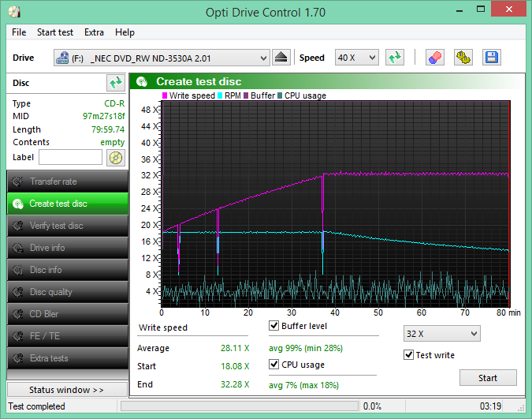
Task: Open the options gear icon
Action: [463, 58]
